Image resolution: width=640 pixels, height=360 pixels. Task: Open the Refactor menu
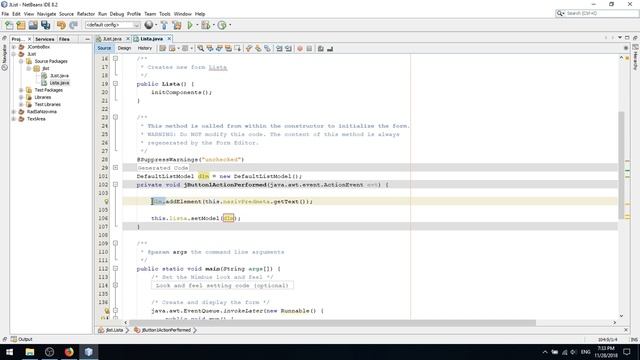86,14
